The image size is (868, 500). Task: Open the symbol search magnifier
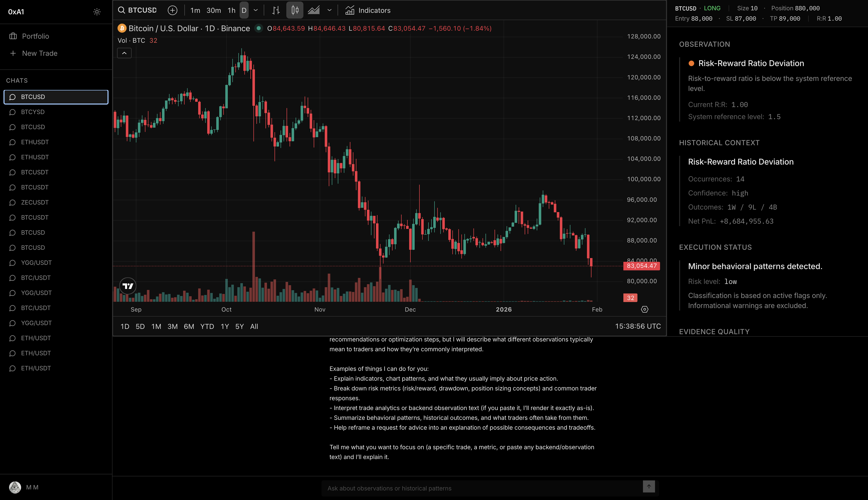click(122, 10)
